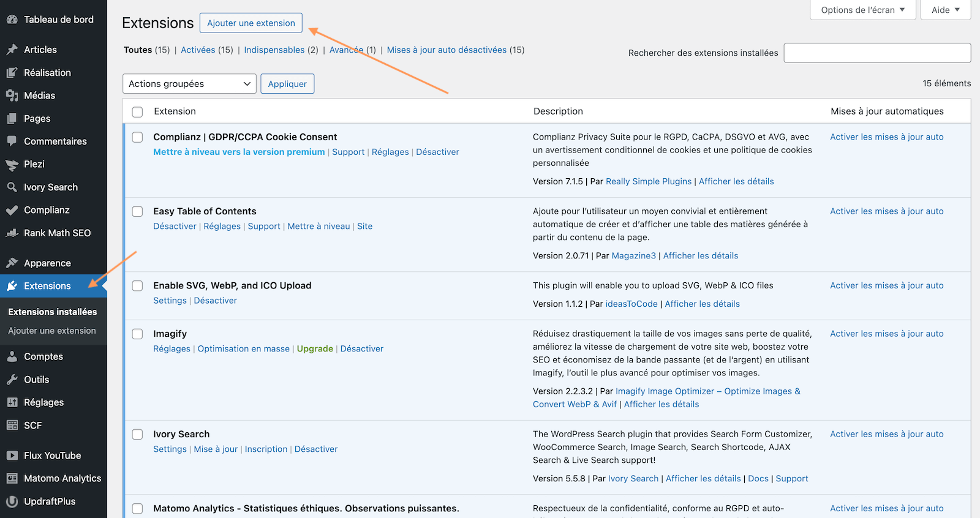Click the Really Simple Plugins author link
980x518 pixels.
point(649,181)
